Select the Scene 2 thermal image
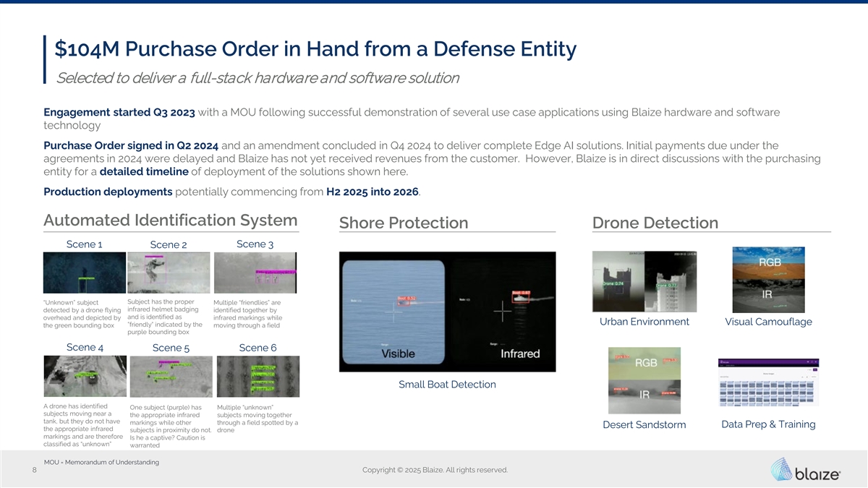The width and height of the screenshot is (868, 488). pos(168,273)
